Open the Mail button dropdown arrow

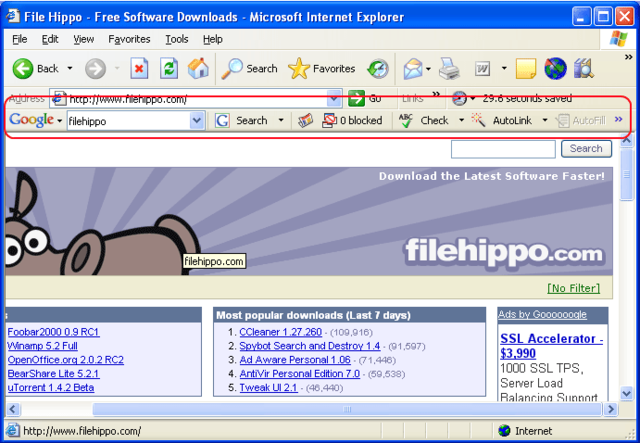pos(428,69)
